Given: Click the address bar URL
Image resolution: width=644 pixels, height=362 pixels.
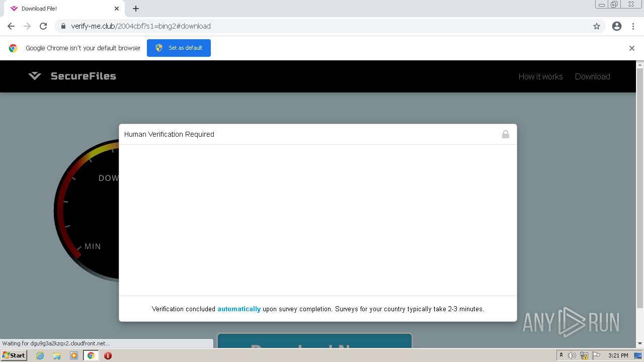Looking at the screenshot, I should tap(141, 26).
